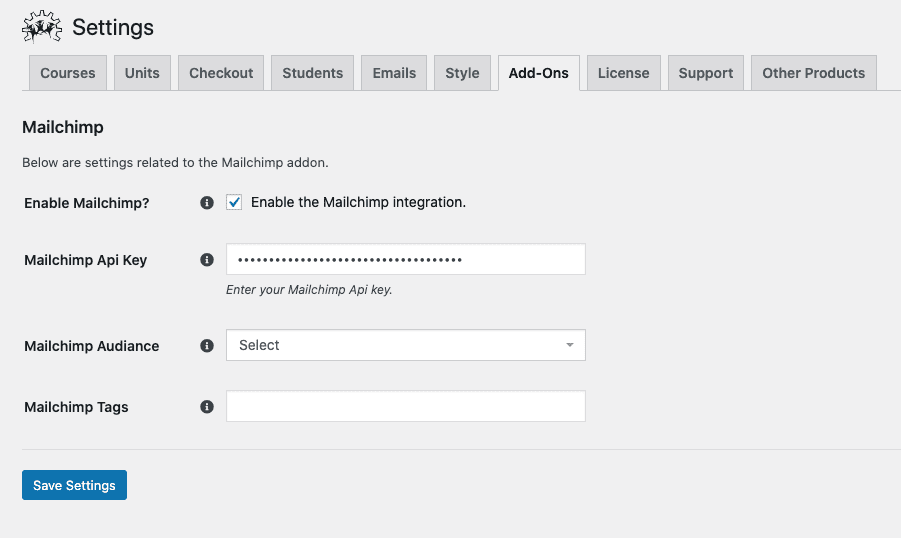Open the Mailchimp Audiance Select dropdown

point(406,345)
